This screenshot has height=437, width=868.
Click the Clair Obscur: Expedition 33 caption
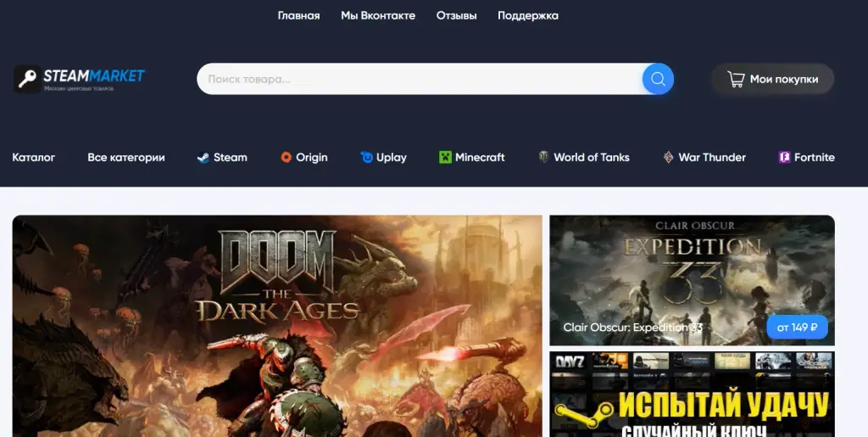pos(632,328)
